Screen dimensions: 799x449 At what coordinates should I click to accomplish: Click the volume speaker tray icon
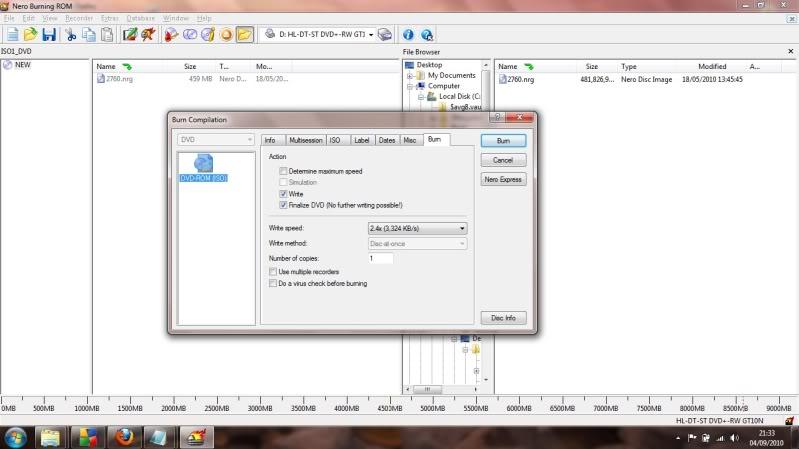pos(734,438)
